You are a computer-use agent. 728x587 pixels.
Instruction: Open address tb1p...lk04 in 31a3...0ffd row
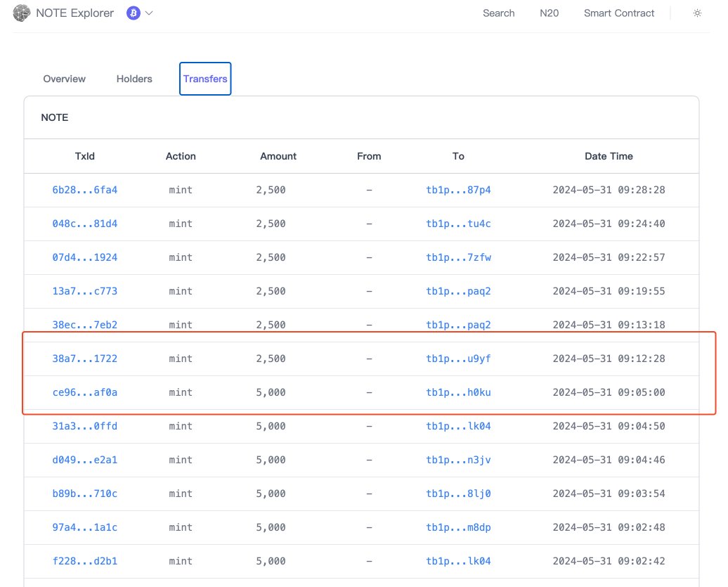[458, 426]
